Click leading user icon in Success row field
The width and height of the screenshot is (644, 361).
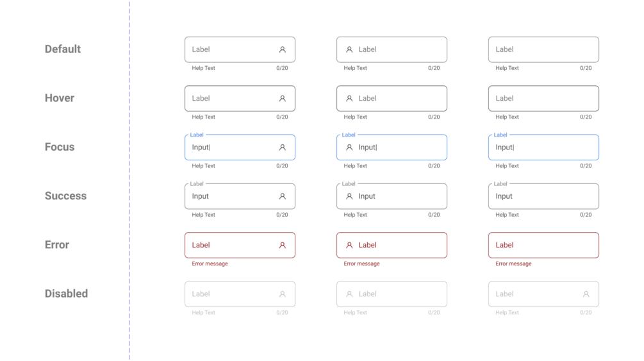click(x=349, y=196)
